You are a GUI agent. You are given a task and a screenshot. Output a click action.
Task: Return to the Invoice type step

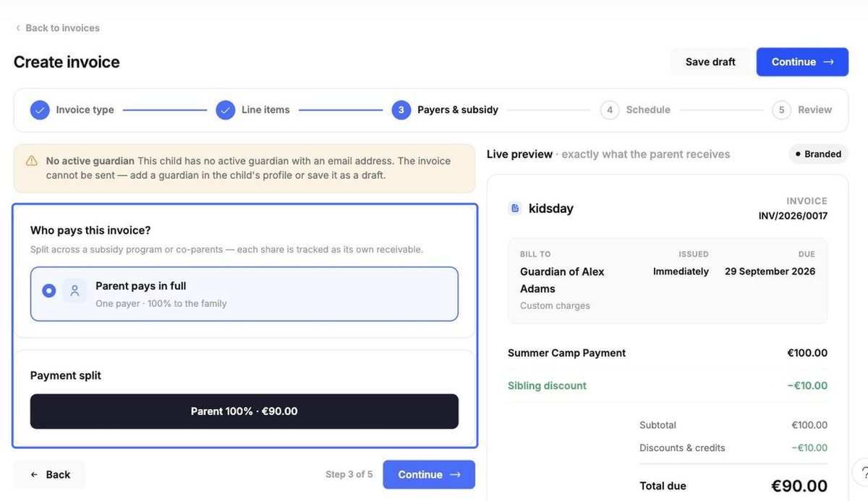pos(72,110)
